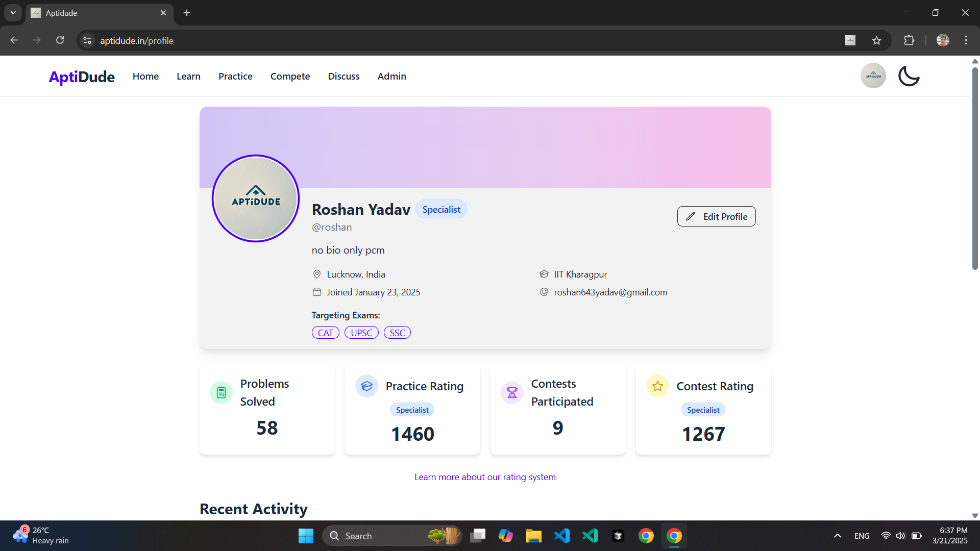Screen dimensions: 980x551
Task: Open File Explorer from the taskbar
Action: click(x=533, y=536)
